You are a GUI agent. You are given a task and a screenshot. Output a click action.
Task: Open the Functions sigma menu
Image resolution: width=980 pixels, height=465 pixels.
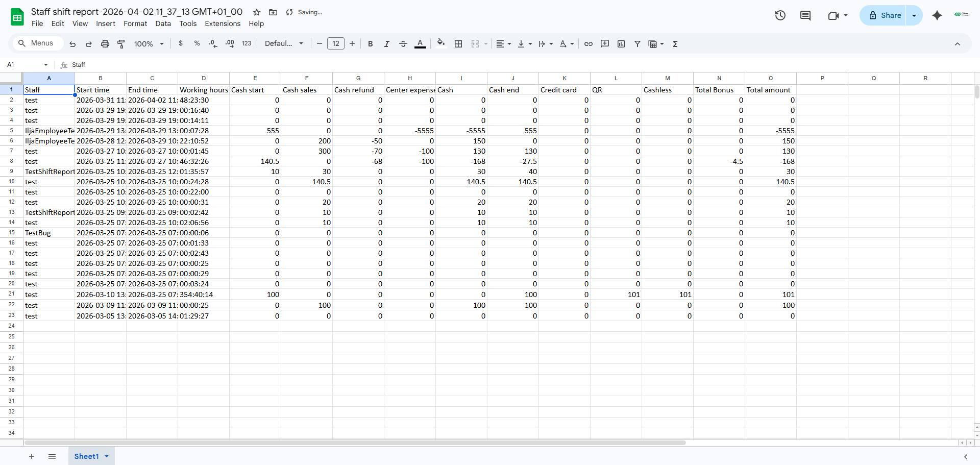coord(675,44)
